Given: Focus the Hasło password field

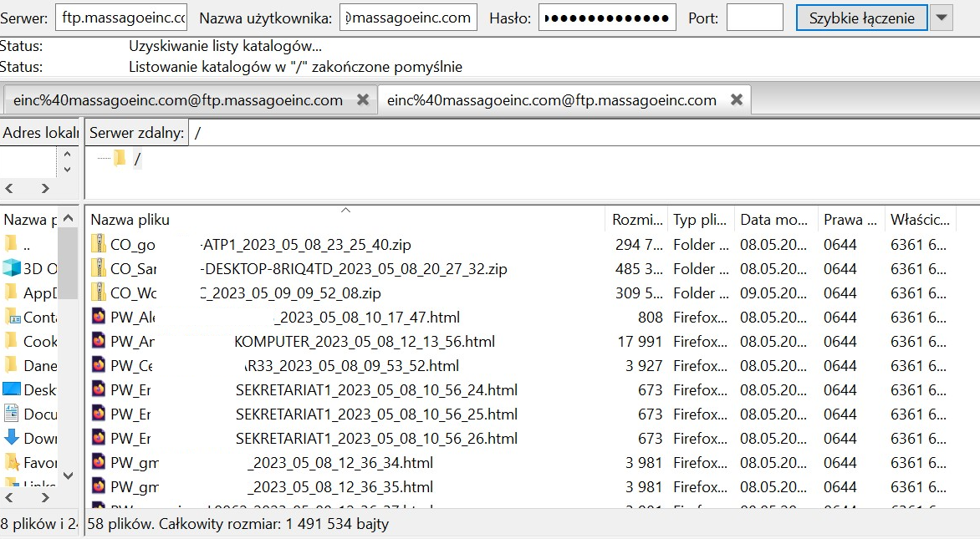Looking at the screenshot, I should coord(608,18).
